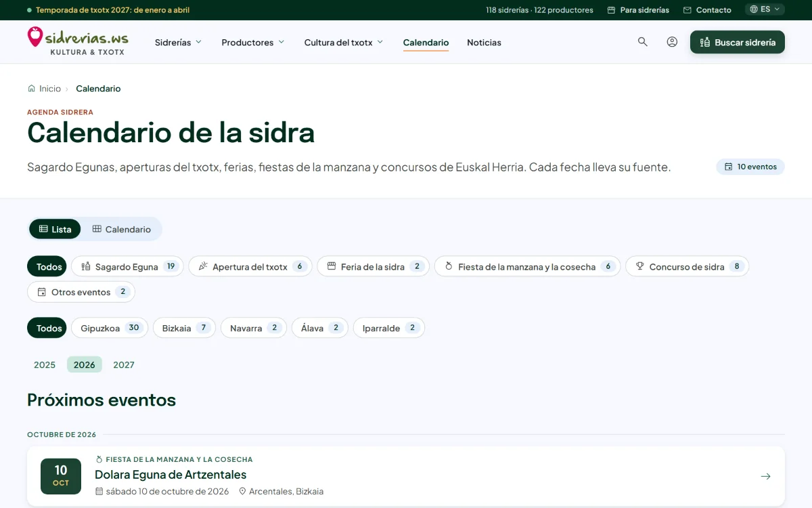Click the 10 Oct date badge

[61, 476]
